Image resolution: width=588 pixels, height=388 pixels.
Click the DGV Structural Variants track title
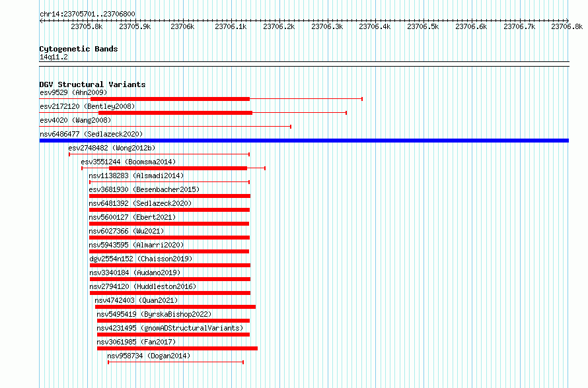point(92,84)
